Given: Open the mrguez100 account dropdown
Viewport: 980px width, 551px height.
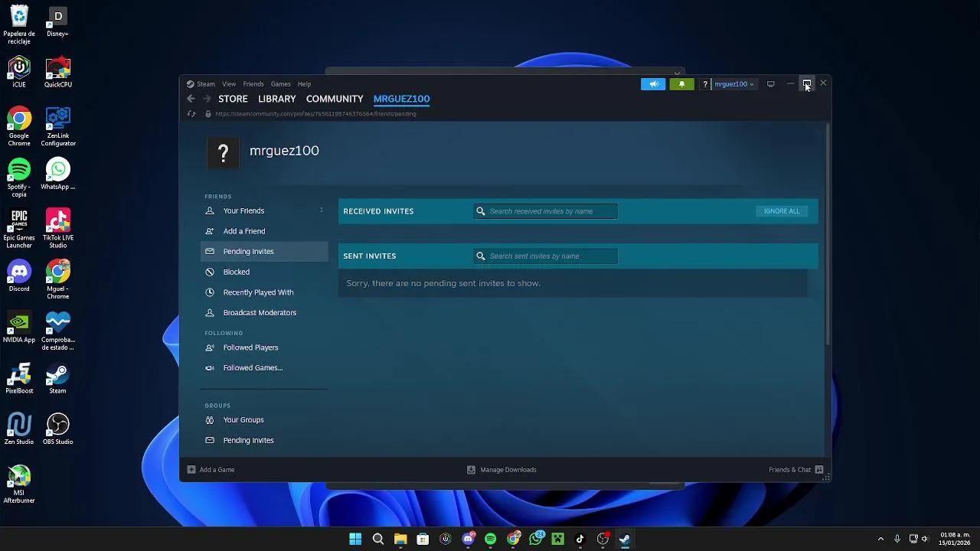Looking at the screenshot, I should [734, 84].
